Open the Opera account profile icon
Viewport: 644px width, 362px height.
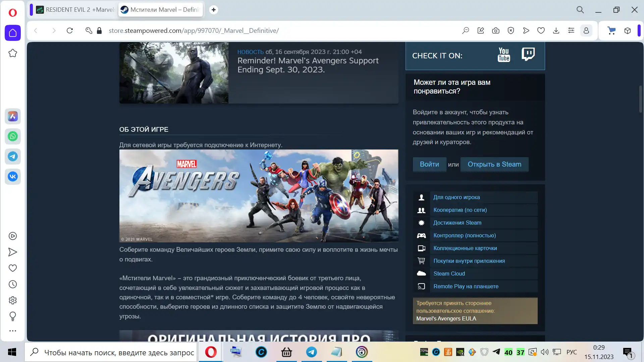pos(586,31)
